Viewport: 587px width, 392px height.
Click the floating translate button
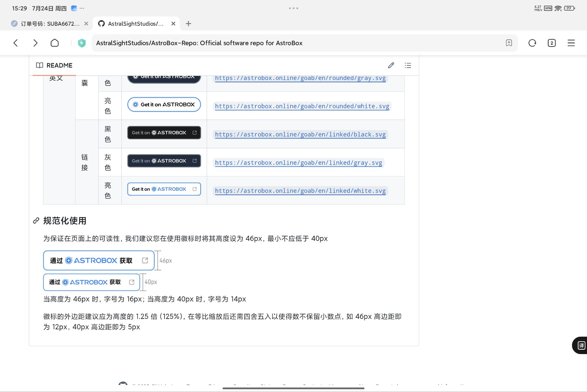tap(581, 345)
